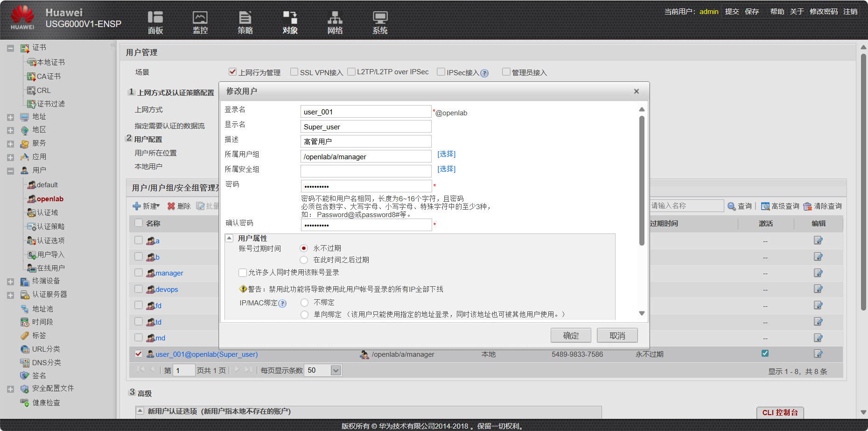Click 帮助 in top bar
This screenshot has width=868, height=431.
pos(777,11)
